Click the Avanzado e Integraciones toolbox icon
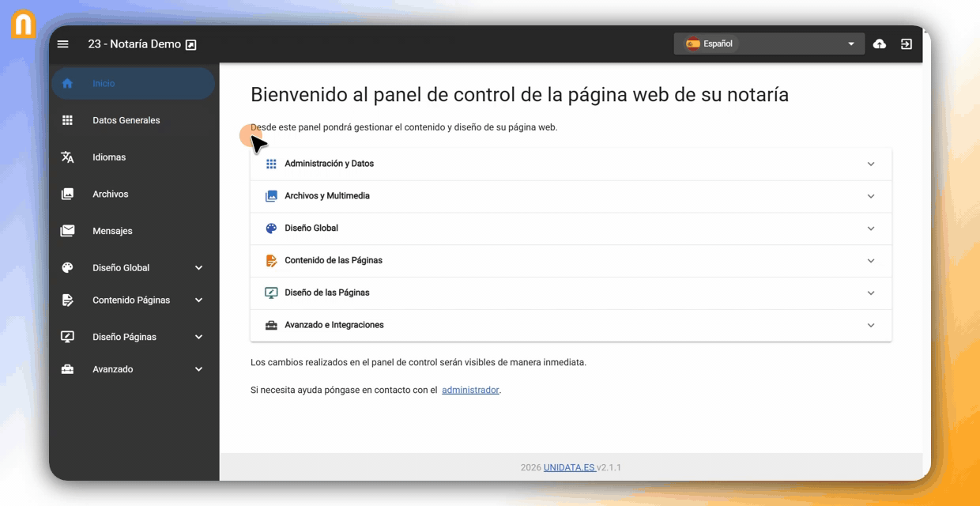Viewport: 980px width, 506px height. pyautogui.click(x=271, y=325)
